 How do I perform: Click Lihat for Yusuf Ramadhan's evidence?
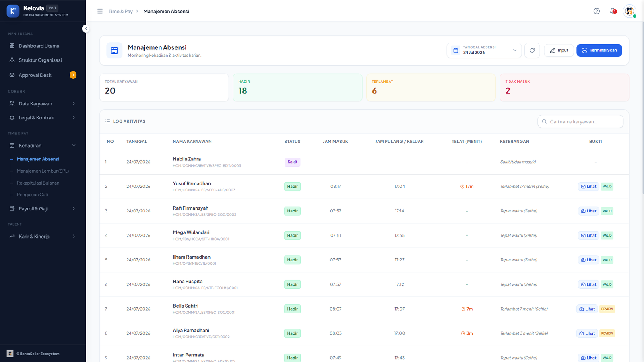tap(588, 187)
